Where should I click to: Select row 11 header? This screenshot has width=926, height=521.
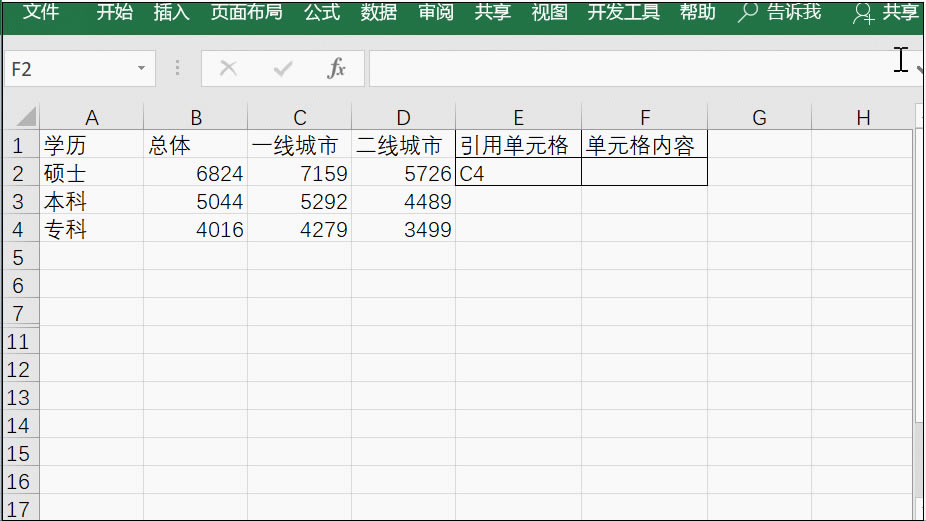[x=21, y=341]
